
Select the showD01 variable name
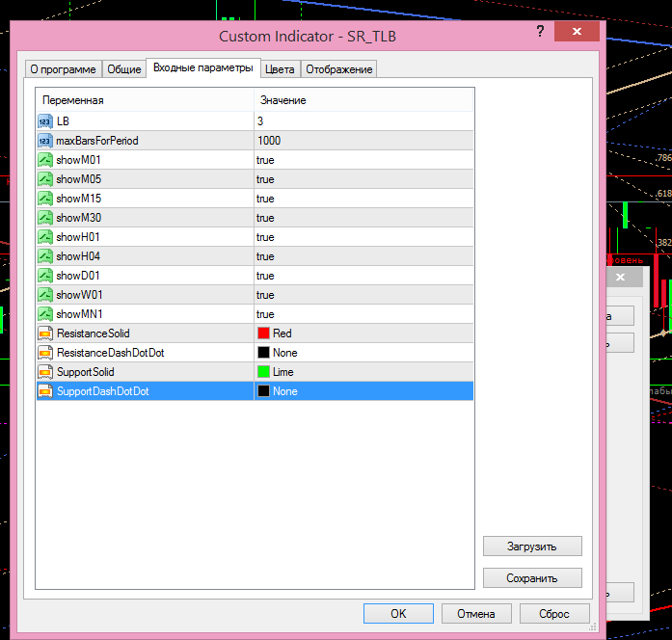(x=78, y=276)
